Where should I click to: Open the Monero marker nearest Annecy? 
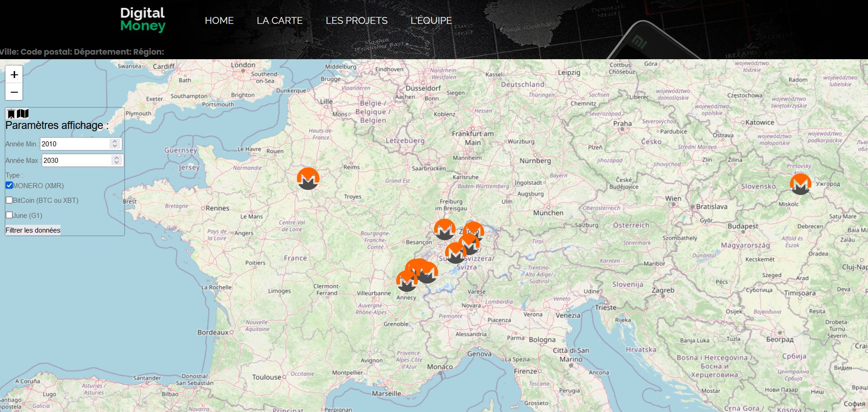[407, 281]
